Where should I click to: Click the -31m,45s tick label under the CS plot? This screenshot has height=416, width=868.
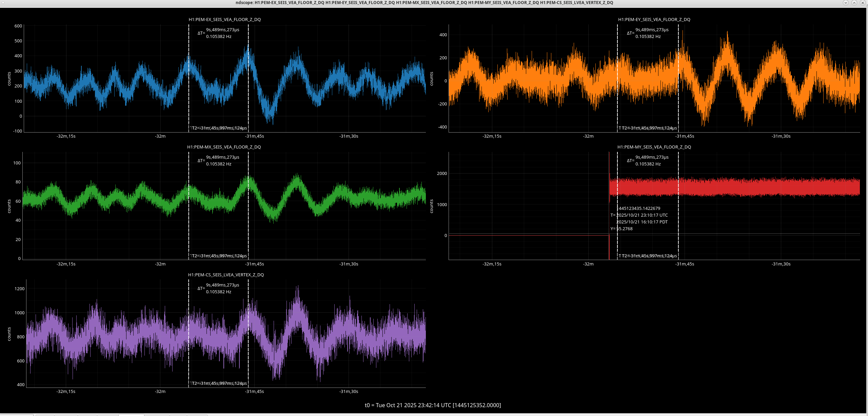click(254, 392)
